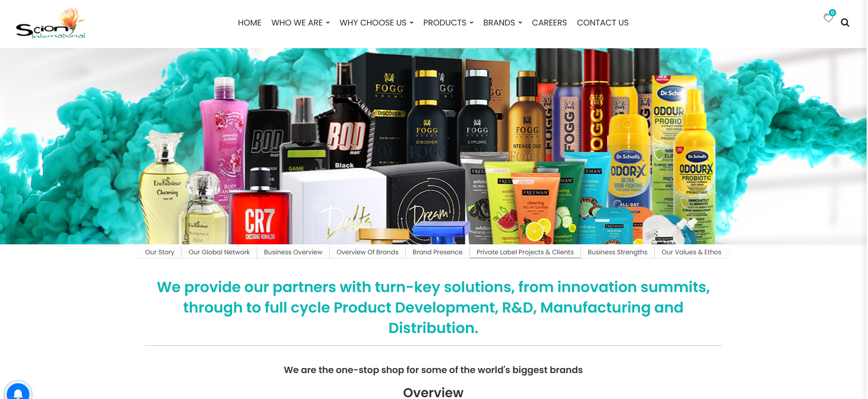Expand the Brands dropdown menu
This screenshot has width=868, height=399.
pyautogui.click(x=502, y=23)
